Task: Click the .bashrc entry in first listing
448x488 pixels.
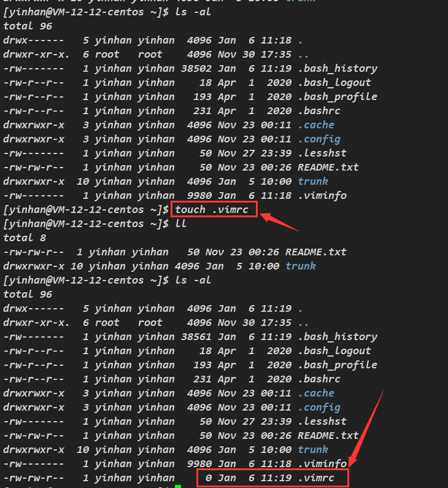Action: pos(319,110)
